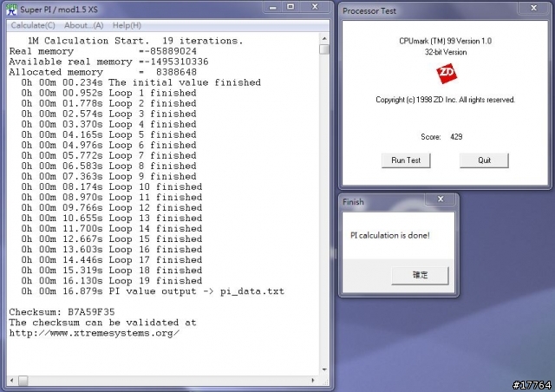Open the Calculate(C) menu
The width and height of the screenshot is (555, 392).
[x=33, y=25]
